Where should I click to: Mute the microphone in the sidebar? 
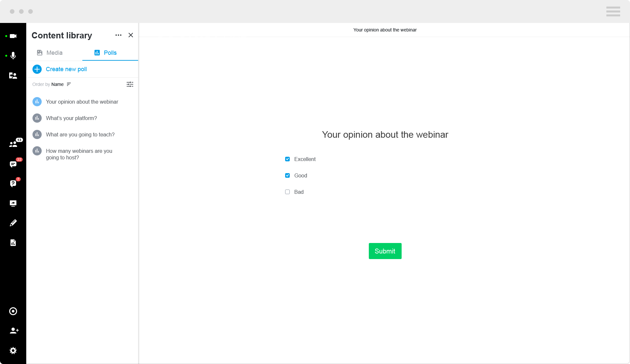[x=13, y=56]
